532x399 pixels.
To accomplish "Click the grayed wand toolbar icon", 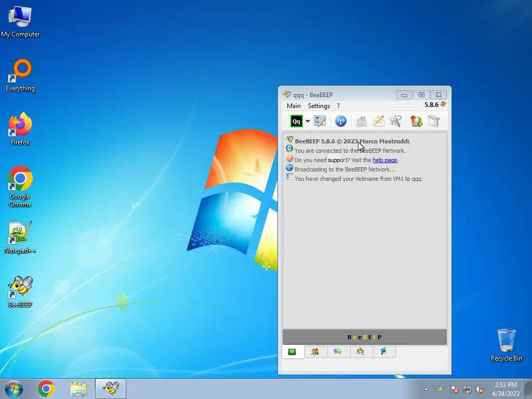I will [395, 121].
